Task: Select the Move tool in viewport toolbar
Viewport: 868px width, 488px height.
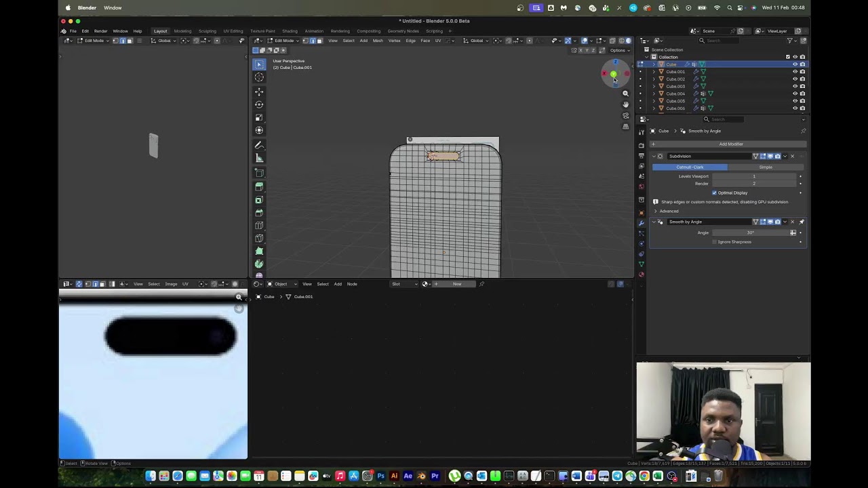Action: coord(259,91)
